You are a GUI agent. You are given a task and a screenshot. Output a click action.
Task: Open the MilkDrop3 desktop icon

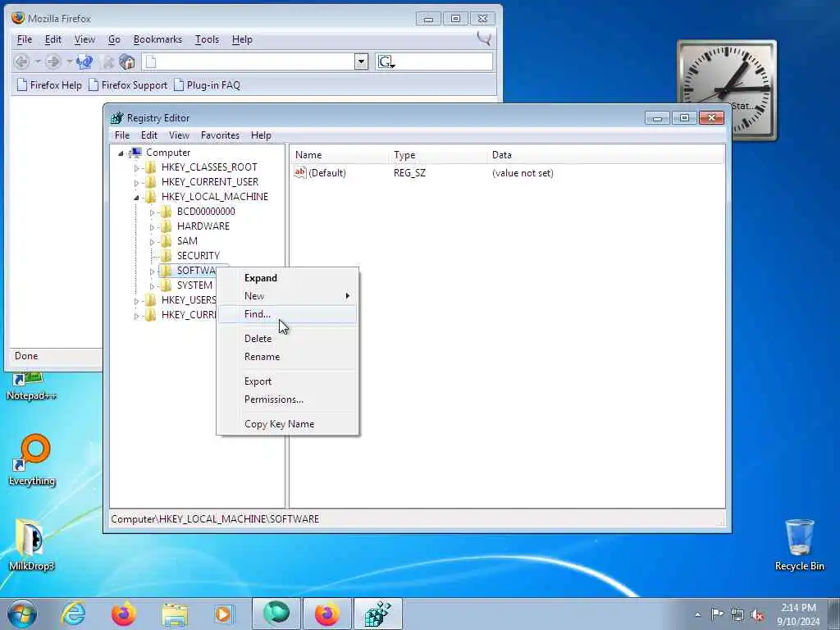pos(31,545)
